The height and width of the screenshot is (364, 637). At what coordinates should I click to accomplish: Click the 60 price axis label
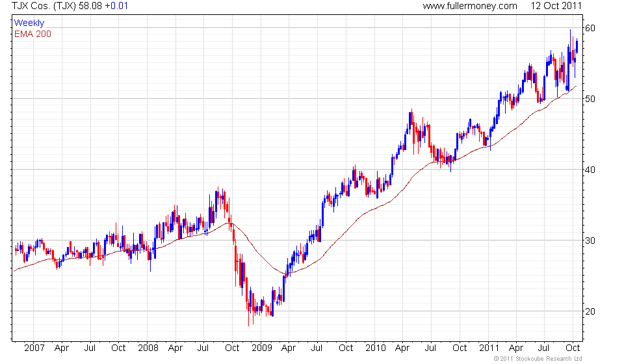(590, 28)
